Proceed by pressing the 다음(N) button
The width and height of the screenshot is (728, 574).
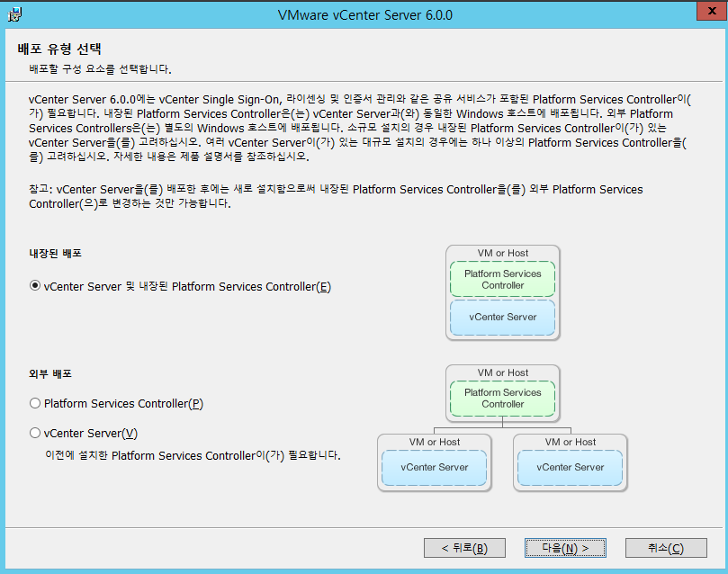(565, 548)
